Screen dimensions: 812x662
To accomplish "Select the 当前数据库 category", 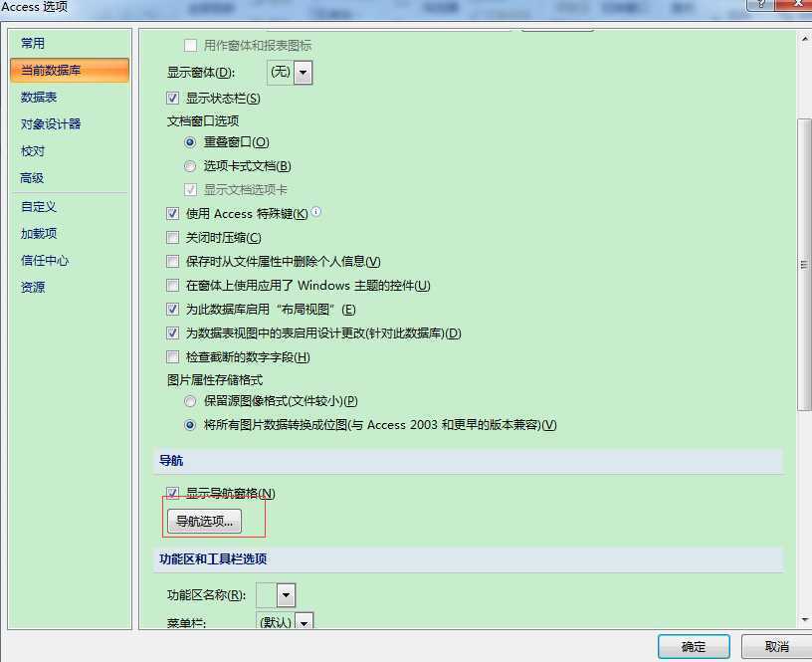I will click(x=70, y=70).
